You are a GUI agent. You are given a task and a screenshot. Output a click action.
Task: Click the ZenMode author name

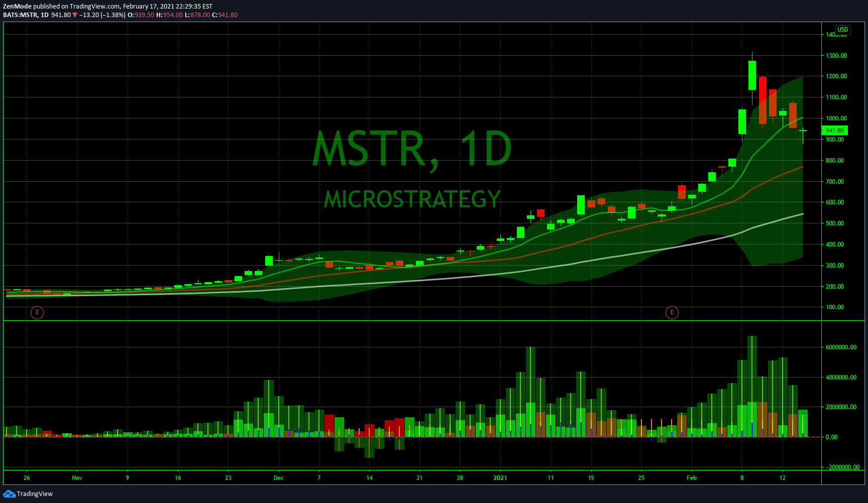point(18,7)
